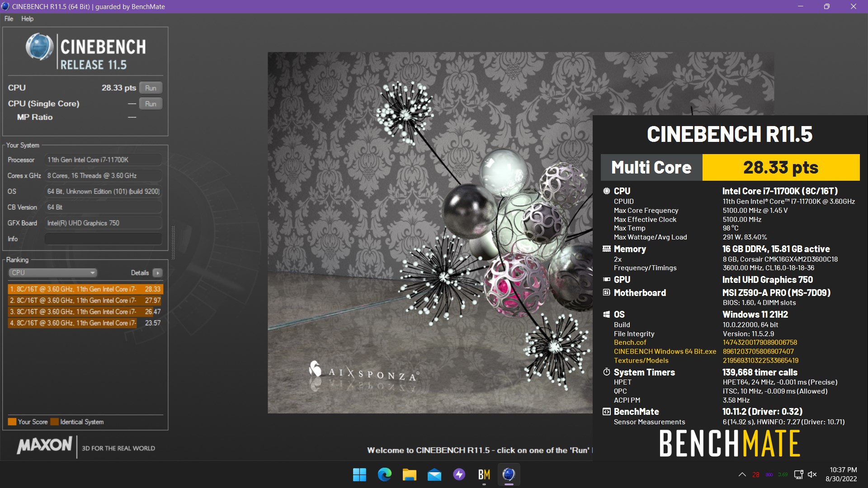Run the CPU Single Core test
This screenshot has height=488, width=868.
(151, 103)
